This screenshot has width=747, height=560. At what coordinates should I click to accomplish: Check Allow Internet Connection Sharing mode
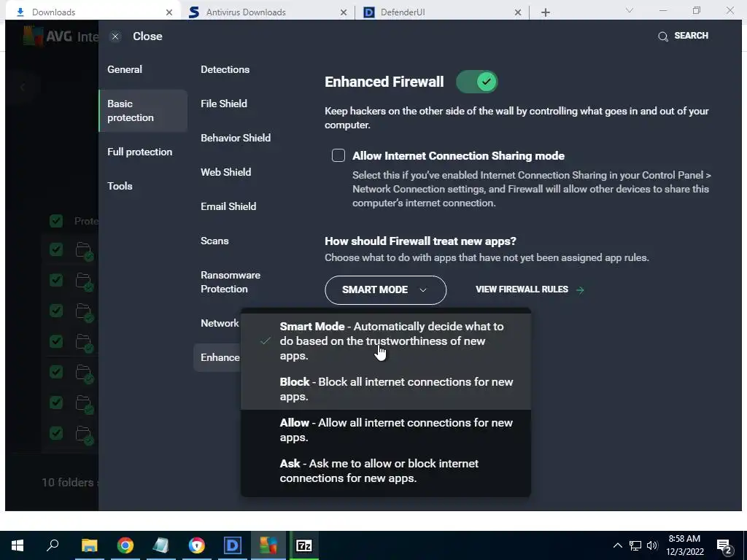pos(338,155)
